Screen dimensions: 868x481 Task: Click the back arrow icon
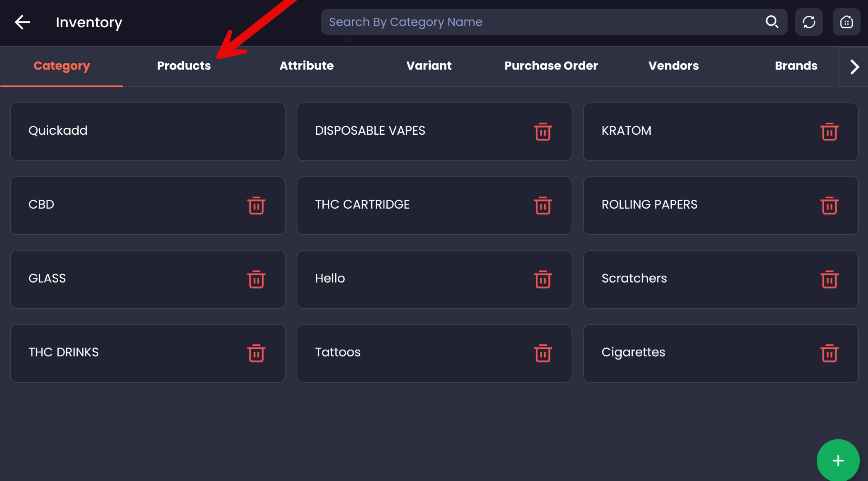pyautogui.click(x=22, y=22)
